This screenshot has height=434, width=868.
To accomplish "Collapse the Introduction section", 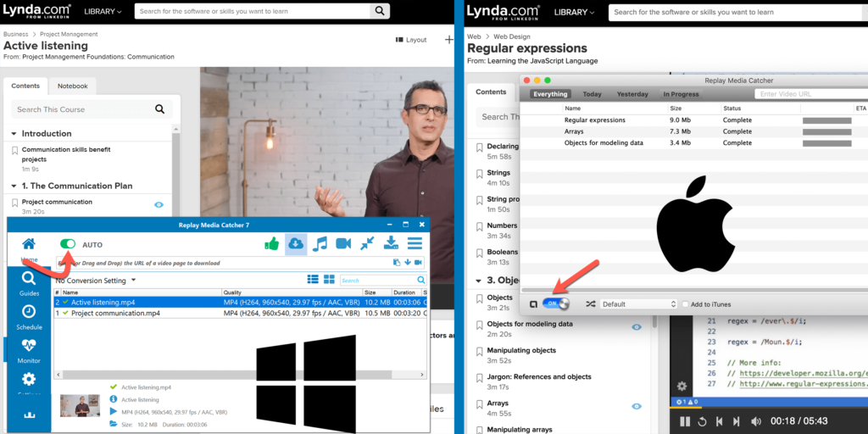I will (14, 133).
